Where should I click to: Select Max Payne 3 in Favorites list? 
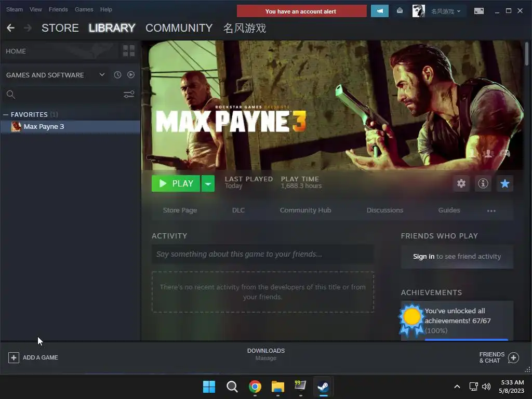pyautogui.click(x=71, y=127)
